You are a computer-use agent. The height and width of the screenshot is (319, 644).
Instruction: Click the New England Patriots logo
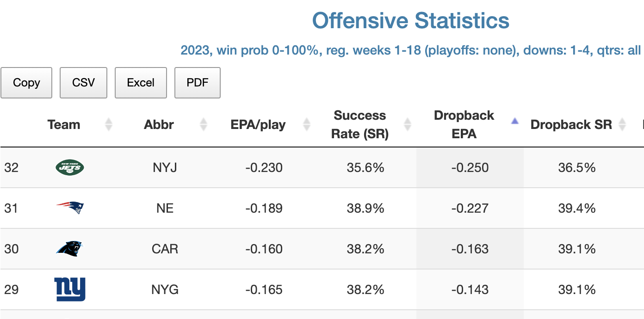pyautogui.click(x=70, y=208)
